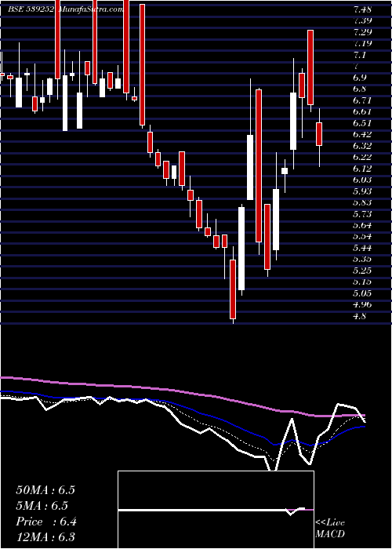The image size is (392, 549).
Task: Click the 7.29 price level label
Action: (x=362, y=32)
